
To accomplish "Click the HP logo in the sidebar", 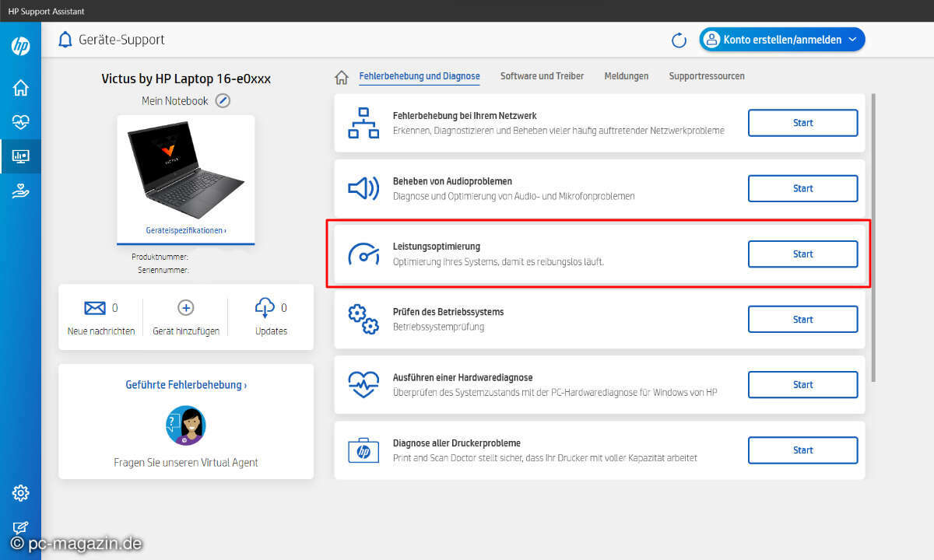I will coord(21,46).
